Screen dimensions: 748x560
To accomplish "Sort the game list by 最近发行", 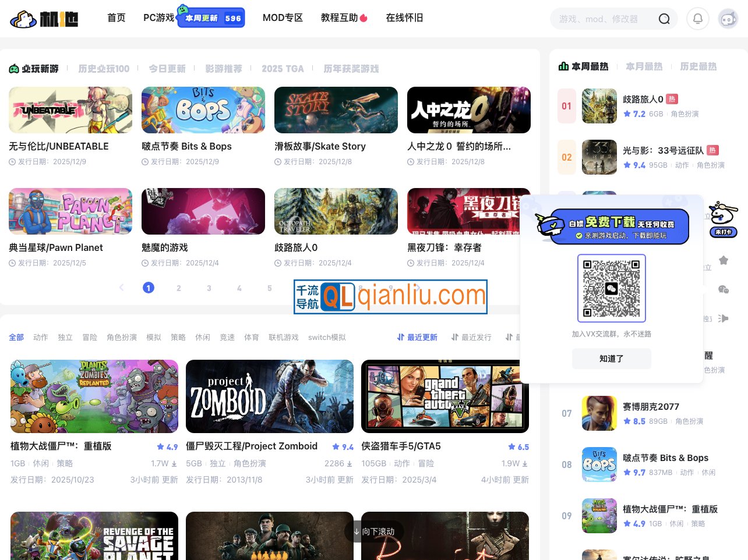I will click(471, 337).
